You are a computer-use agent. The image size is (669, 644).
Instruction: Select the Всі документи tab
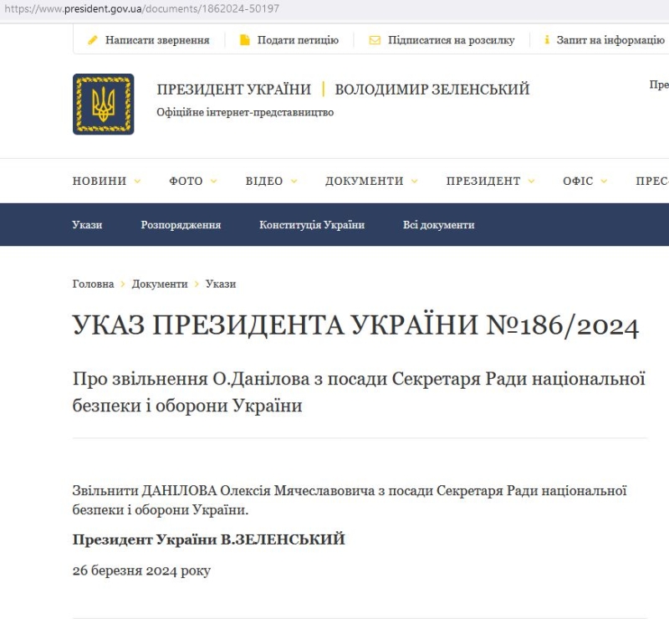coord(438,225)
